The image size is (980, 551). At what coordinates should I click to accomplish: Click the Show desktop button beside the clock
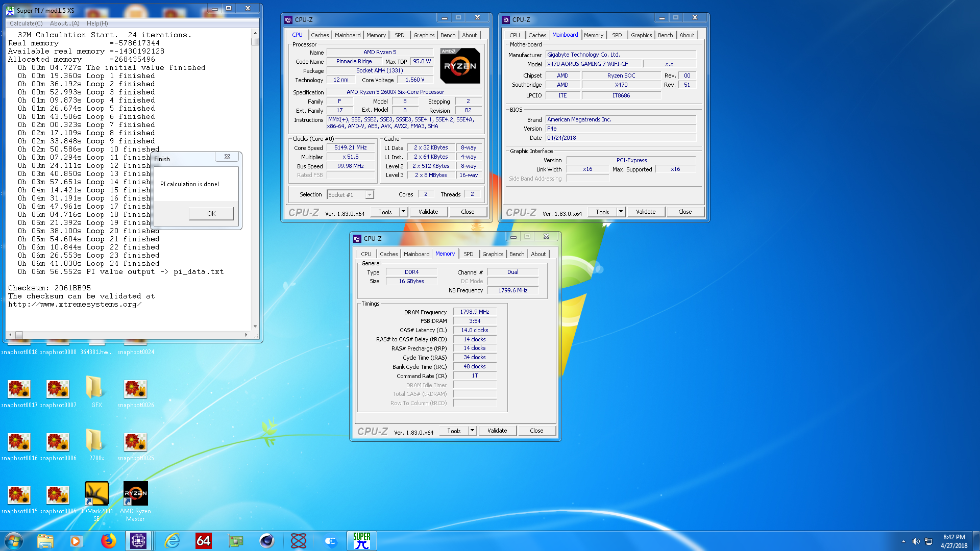pyautogui.click(x=976, y=541)
